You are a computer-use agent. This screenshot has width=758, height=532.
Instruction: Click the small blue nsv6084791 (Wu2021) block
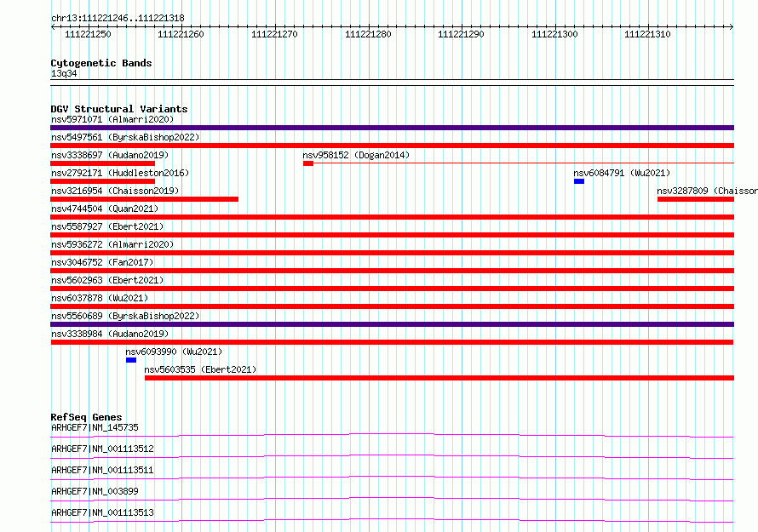pos(579,181)
